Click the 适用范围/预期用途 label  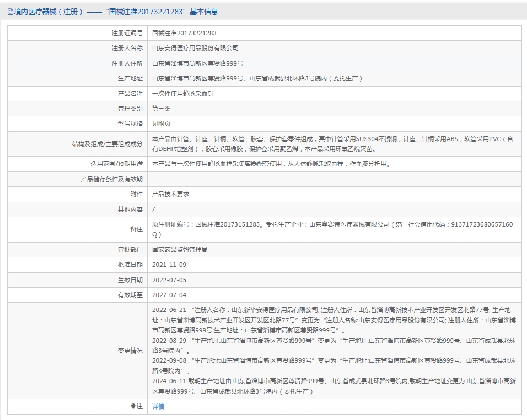click(116, 164)
